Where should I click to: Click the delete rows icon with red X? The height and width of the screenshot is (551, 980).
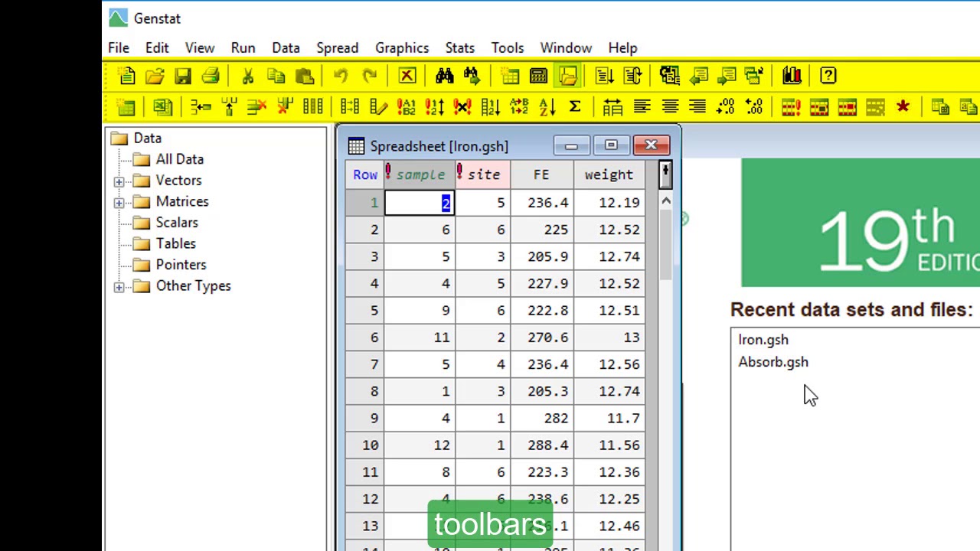click(x=256, y=107)
